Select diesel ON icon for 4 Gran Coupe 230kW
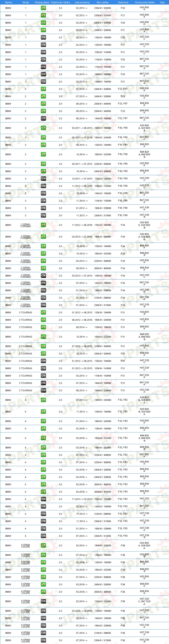This screenshot has width=169, height=644. coord(43,641)
